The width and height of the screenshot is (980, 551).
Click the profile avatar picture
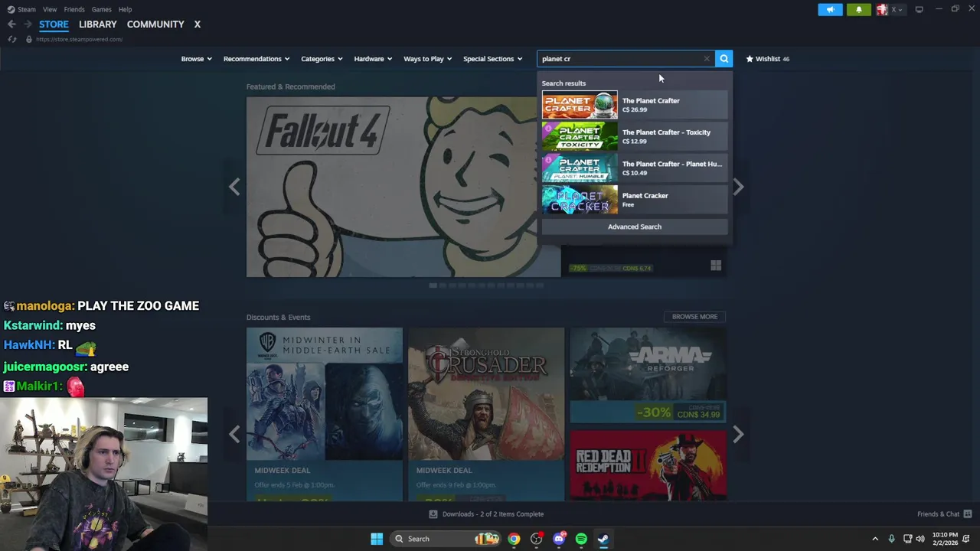click(882, 9)
